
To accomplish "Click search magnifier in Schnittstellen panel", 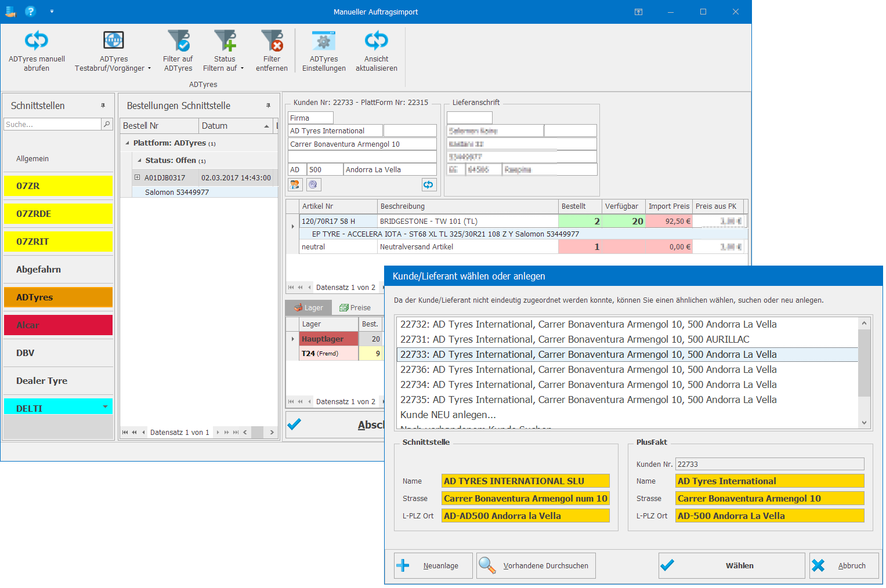I will (107, 124).
